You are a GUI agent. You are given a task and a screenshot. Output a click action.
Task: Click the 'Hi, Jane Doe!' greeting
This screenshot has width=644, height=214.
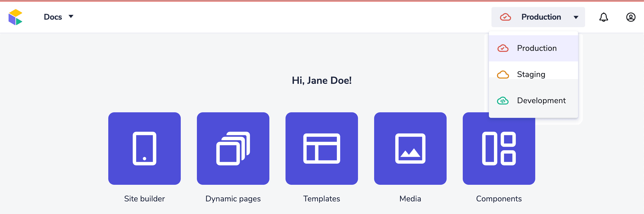[322, 81]
